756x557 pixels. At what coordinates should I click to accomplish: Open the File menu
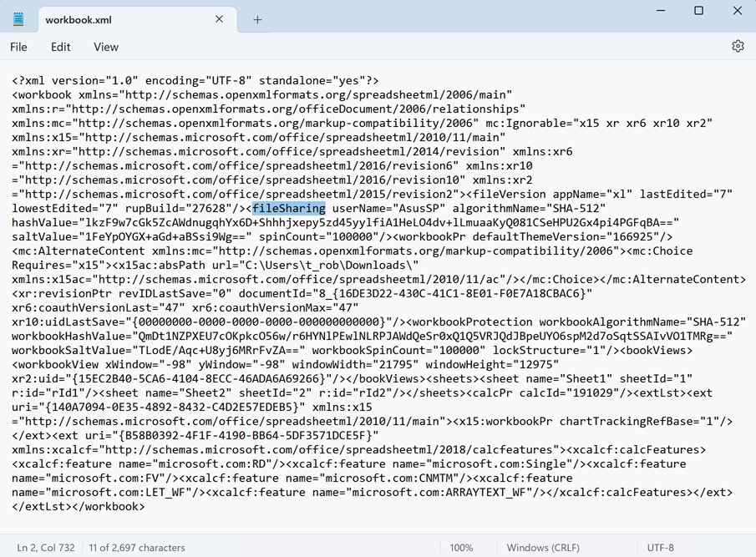18,47
